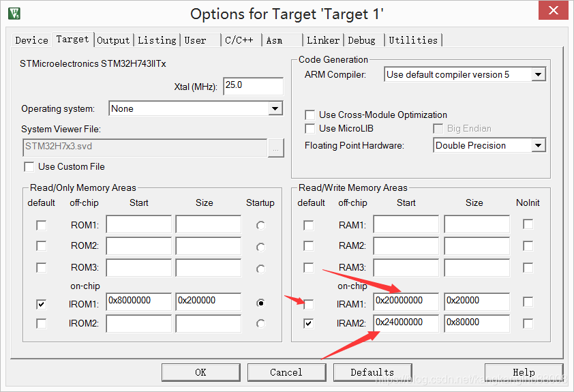The image size is (574, 392).
Task: Select the ROM2 Startup radio button
Action: point(260,247)
